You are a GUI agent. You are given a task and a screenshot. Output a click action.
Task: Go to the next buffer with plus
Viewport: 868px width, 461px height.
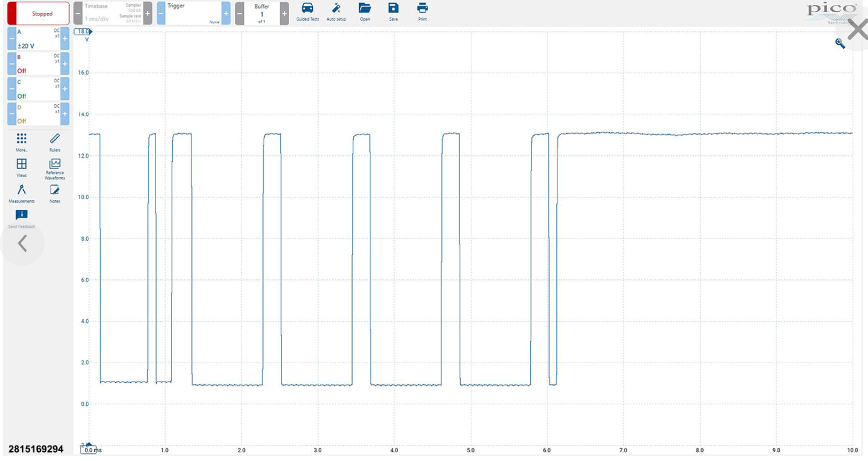pyautogui.click(x=284, y=13)
